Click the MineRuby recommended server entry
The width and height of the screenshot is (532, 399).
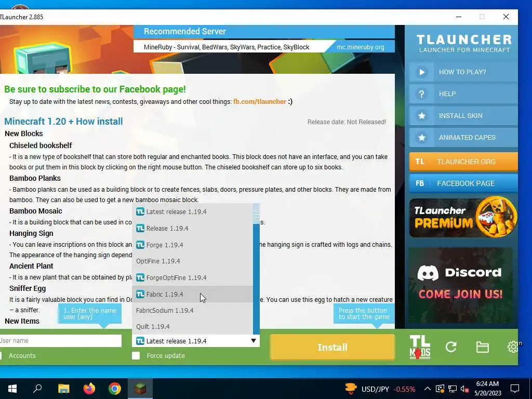(x=227, y=47)
